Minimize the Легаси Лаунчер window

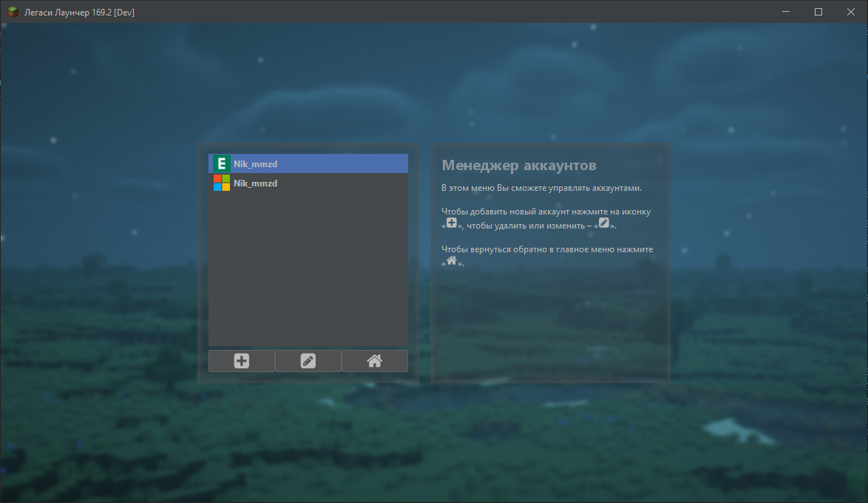pos(785,12)
